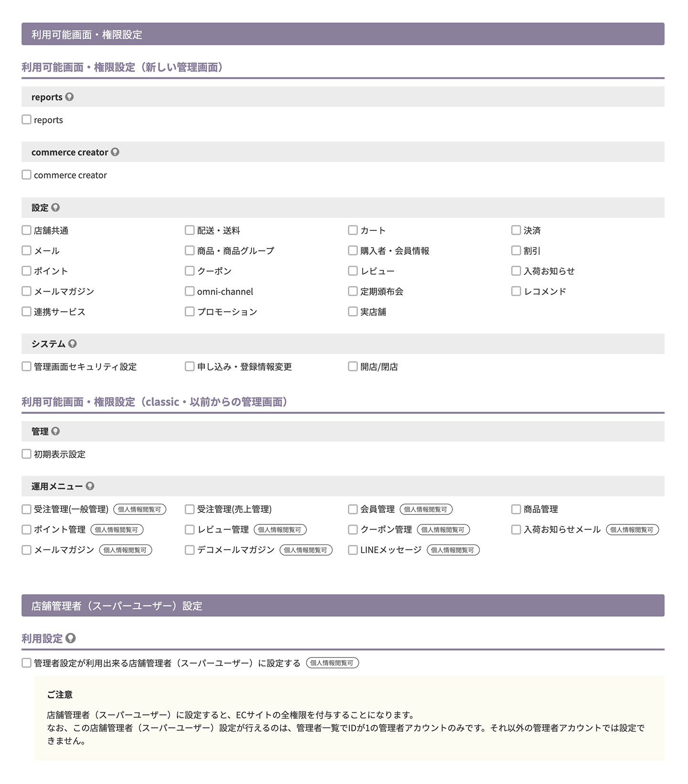Click 個人情報閲覧可 badge beside LINEメッセージ

click(453, 550)
